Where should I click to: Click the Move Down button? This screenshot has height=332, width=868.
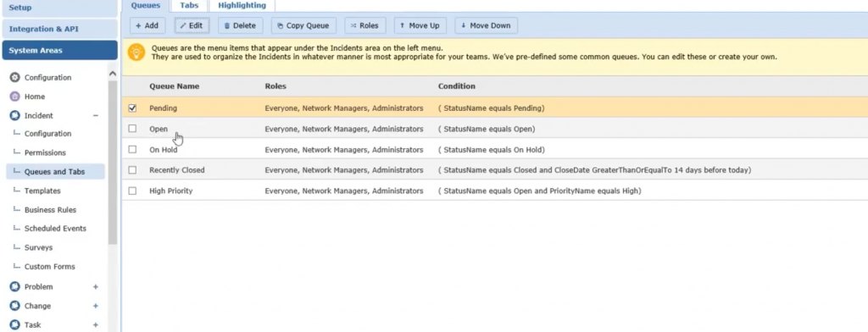click(486, 25)
